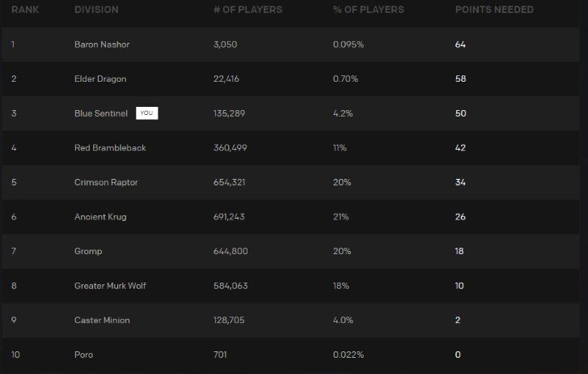This screenshot has height=374, width=588.
Task: Click the 691,243 players count
Action: (x=229, y=217)
